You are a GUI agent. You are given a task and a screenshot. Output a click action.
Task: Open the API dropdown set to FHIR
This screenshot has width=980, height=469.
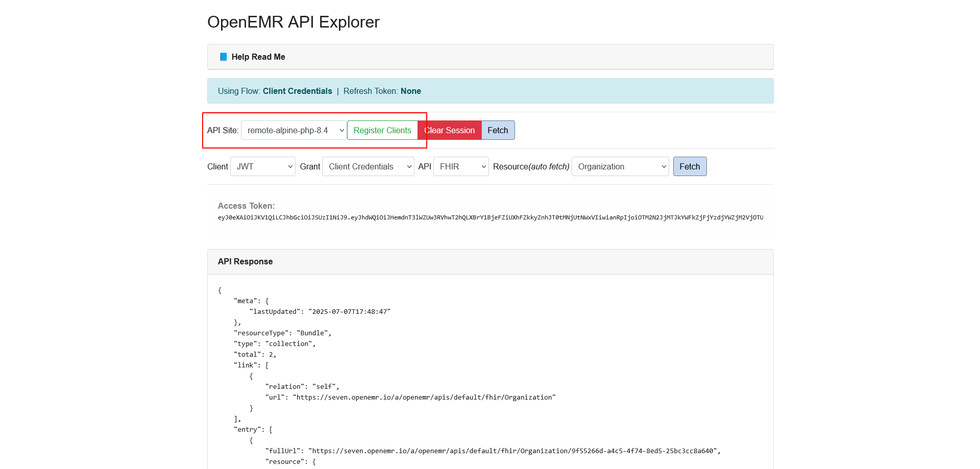[x=461, y=166]
